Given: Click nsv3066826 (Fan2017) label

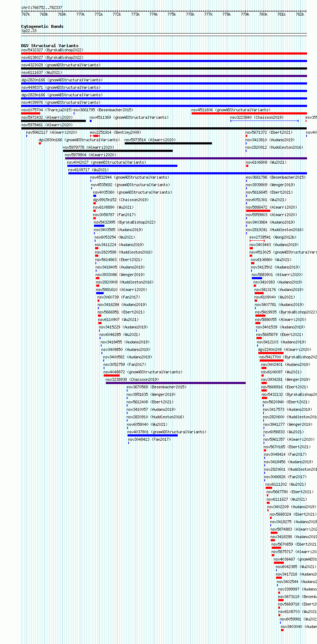Looking at the screenshot, I should tap(285, 477).
